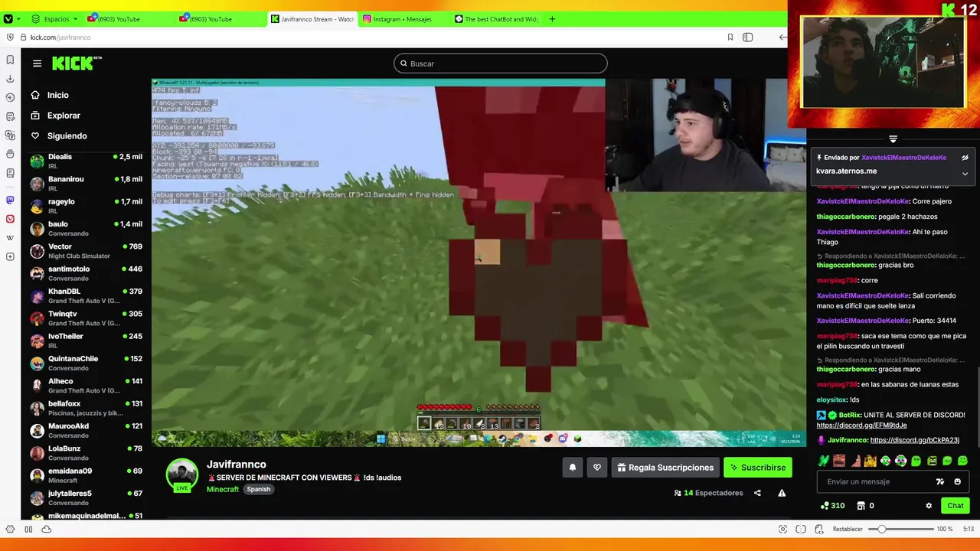Follow Javifrannco with the heart icon

coord(597,468)
